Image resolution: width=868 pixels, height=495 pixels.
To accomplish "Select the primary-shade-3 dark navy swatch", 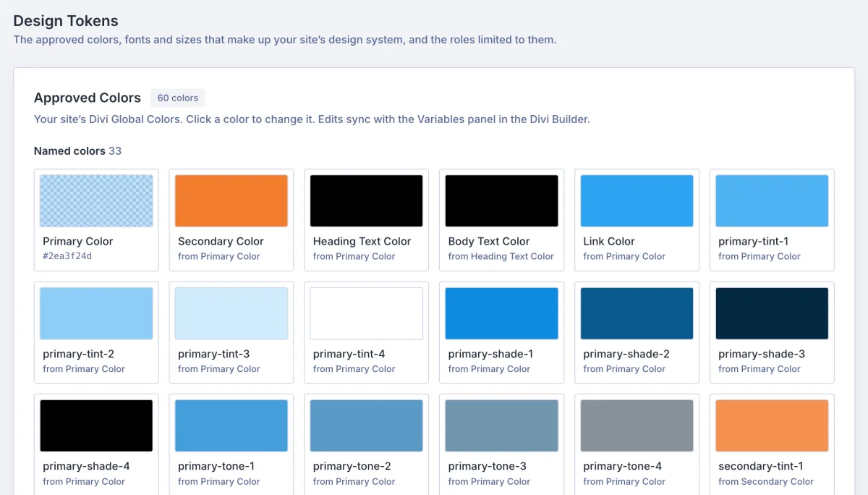I will point(772,313).
